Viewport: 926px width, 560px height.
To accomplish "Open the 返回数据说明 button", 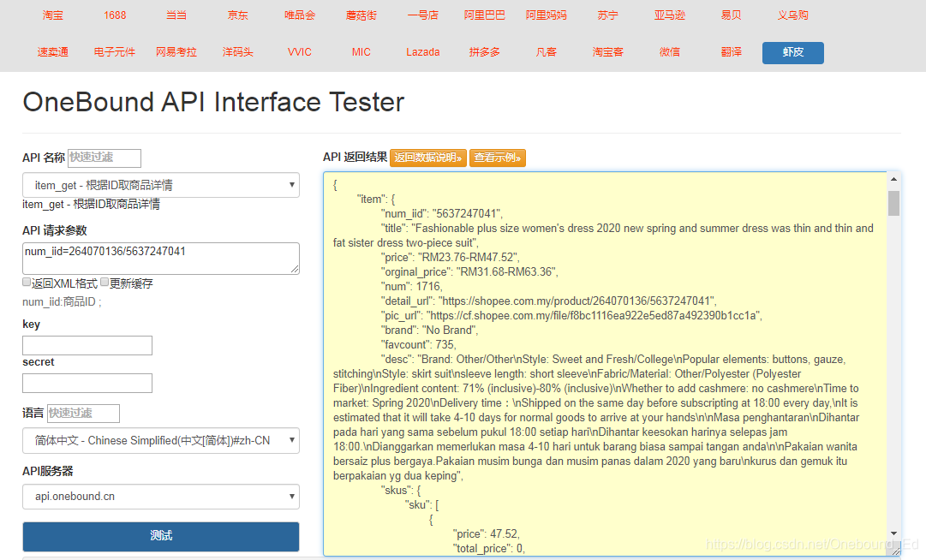I will pyautogui.click(x=428, y=158).
